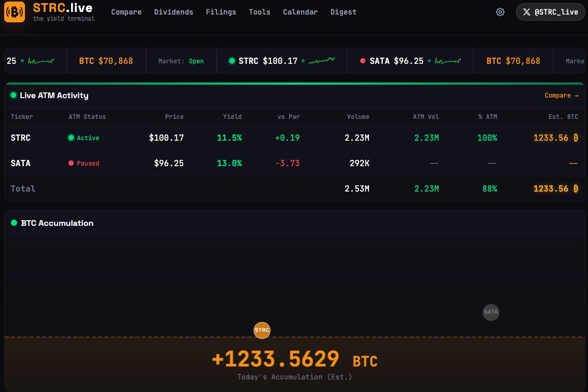
Task: Open the Tools menu
Action: pyautogui.click(x=259, y=12)
